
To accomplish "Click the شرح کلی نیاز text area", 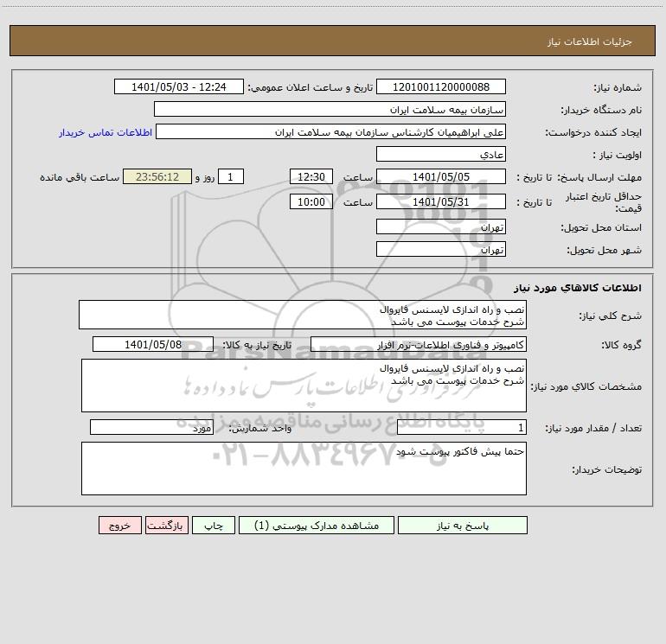I will (303, 315).
